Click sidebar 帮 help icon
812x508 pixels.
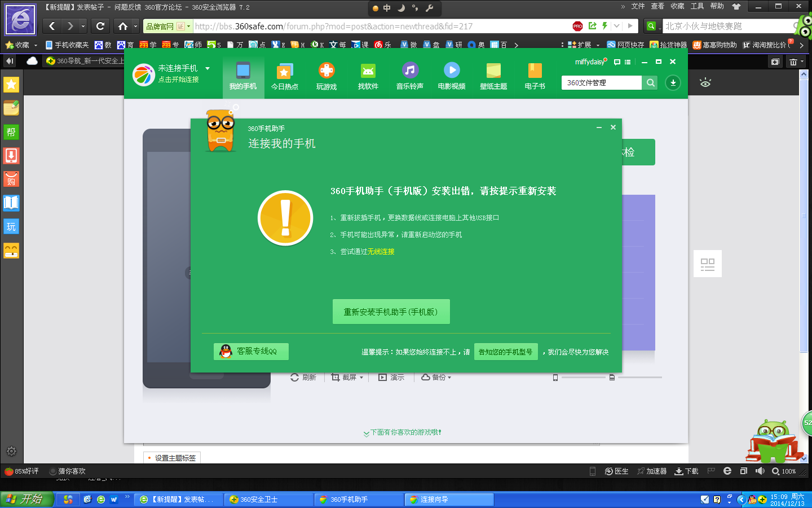click(x=11, y=132)
